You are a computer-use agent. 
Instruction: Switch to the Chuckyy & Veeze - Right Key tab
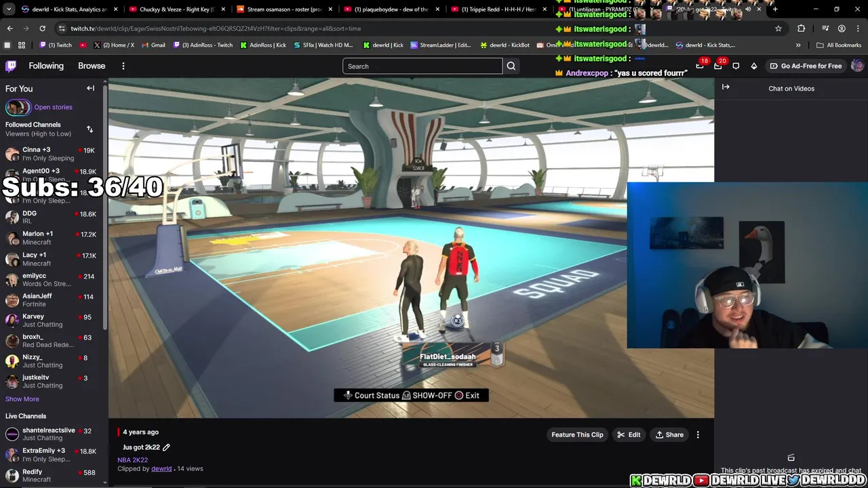(x=176, y=9)
